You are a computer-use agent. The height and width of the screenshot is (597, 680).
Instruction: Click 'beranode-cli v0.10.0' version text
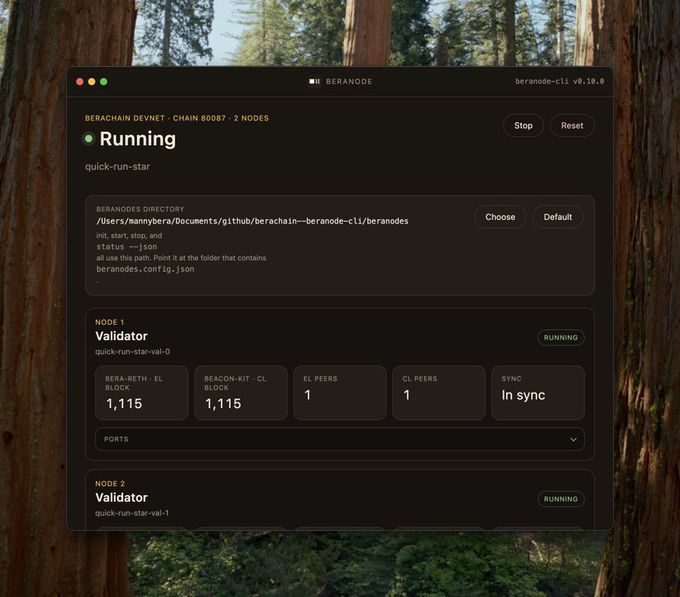(x=559, y=81)
